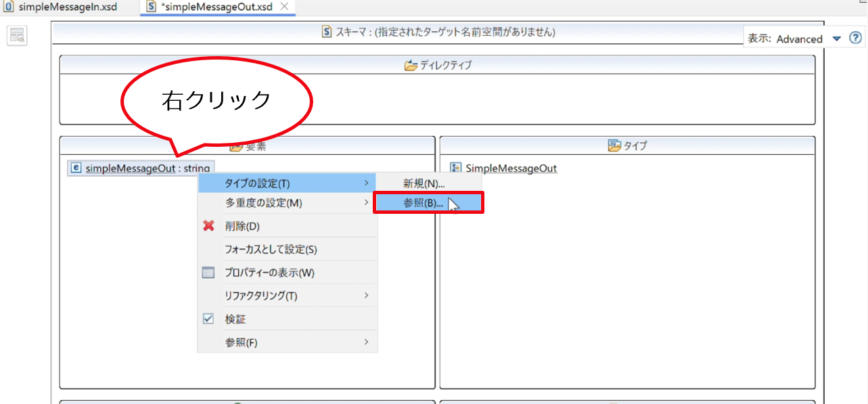Choose フォーカスとして設定(S) menu entry
Image resolution: width=868 pixels, height=404 pixels.
click(x=287, y=250)
